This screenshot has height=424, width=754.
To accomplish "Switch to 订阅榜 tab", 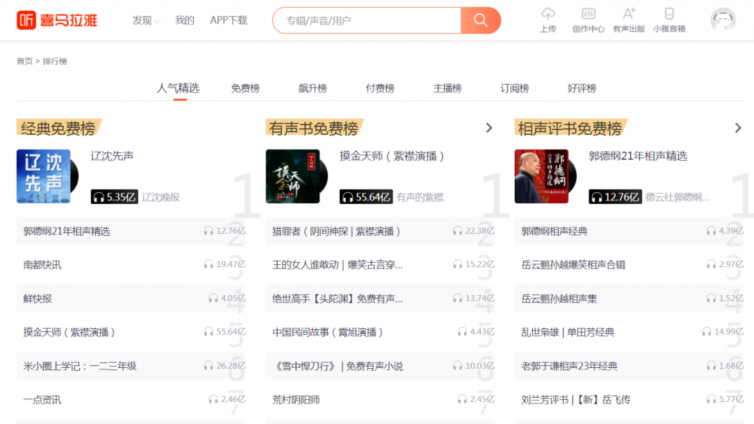I will (x=515, y=88).
